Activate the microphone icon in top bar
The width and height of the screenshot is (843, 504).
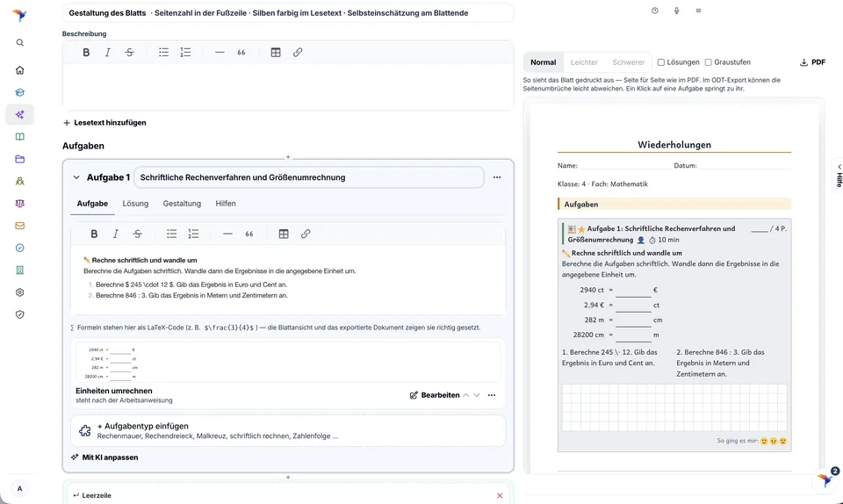point(676,11)
